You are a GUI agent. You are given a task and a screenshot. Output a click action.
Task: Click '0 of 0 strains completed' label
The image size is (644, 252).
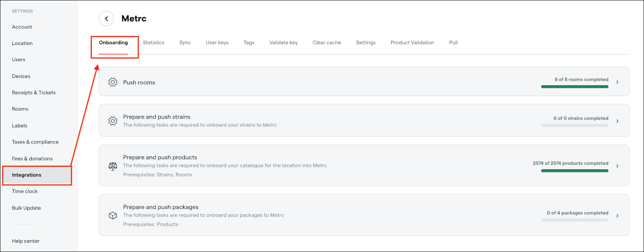(581, 118)
